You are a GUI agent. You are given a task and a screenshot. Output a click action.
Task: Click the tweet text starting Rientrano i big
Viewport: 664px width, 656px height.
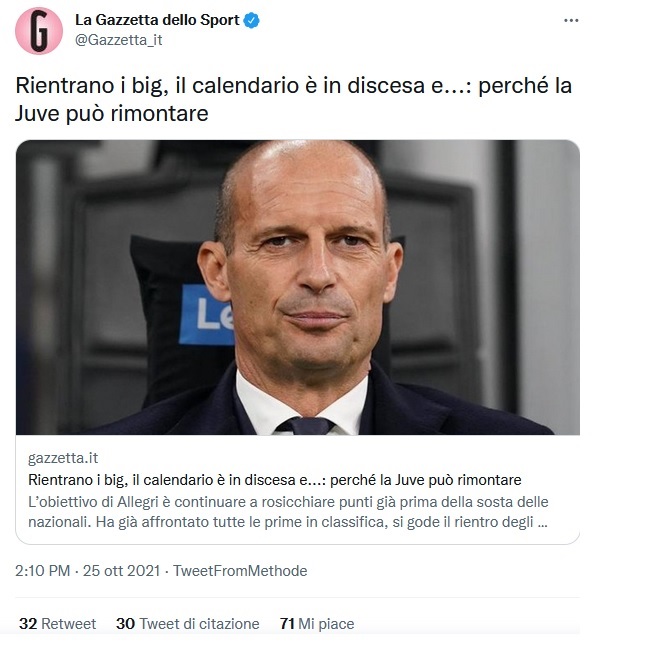pyautogui.click(x=293, y=99)
